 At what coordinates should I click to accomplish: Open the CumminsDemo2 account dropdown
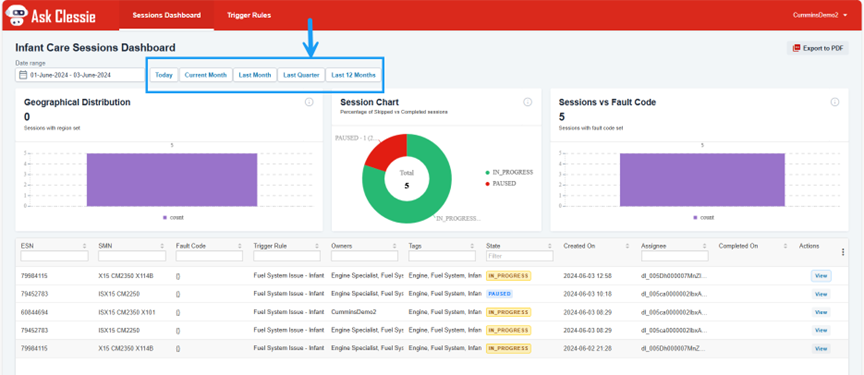click(820, 15)
